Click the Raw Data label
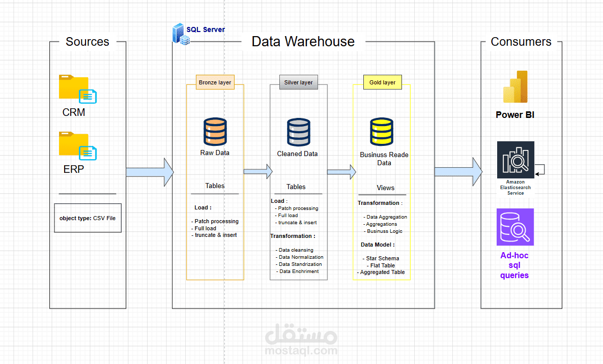Image resolution: width=603 pixels, height=364 pixels. tap(215, 153)
